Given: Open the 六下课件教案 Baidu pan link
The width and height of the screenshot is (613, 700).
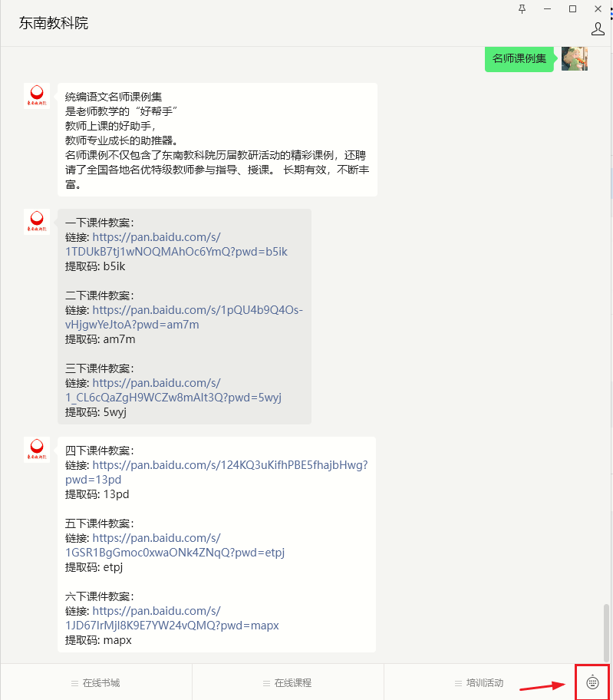Looking at the screenshot, I should (172, 618).
